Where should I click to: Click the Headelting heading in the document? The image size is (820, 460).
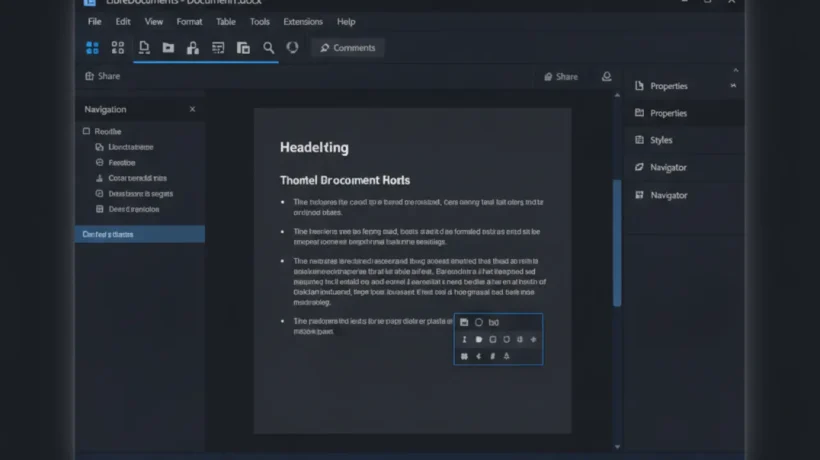314,147
